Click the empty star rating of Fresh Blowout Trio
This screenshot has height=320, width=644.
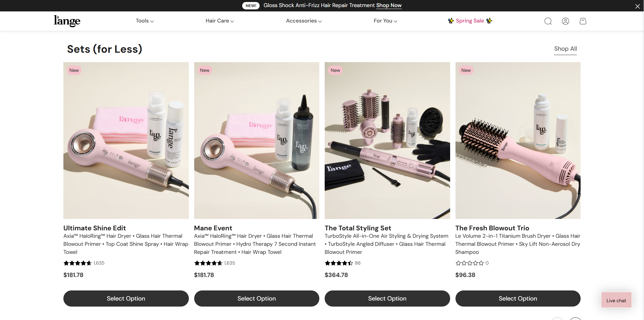coord(470,263)
